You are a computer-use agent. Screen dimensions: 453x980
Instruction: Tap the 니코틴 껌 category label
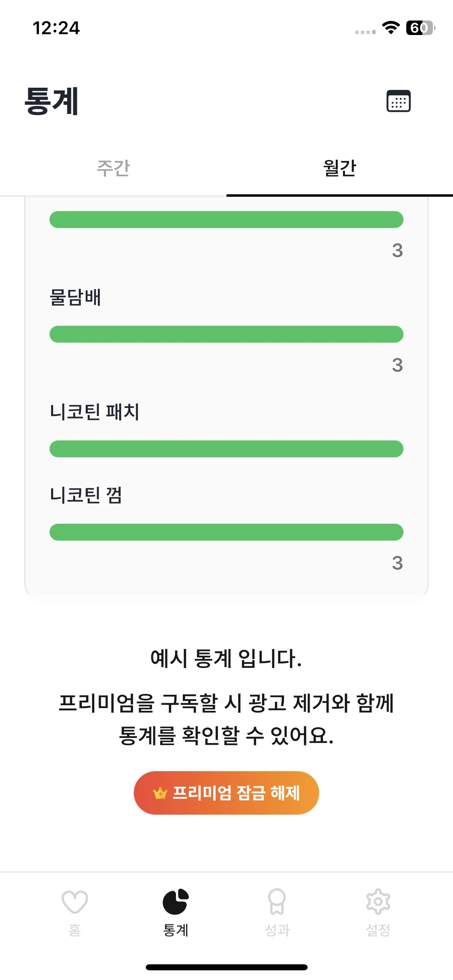pyautogui.click(x=86, y=495)
